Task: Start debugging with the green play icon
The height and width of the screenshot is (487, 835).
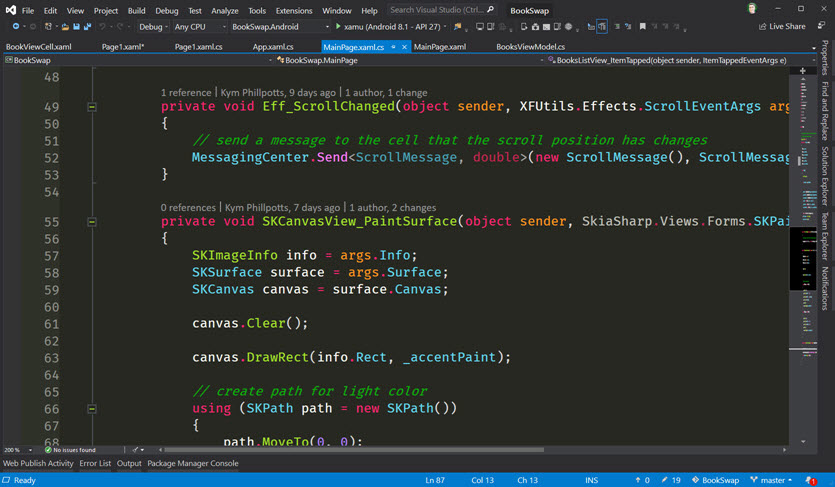Action: [338, 26]
